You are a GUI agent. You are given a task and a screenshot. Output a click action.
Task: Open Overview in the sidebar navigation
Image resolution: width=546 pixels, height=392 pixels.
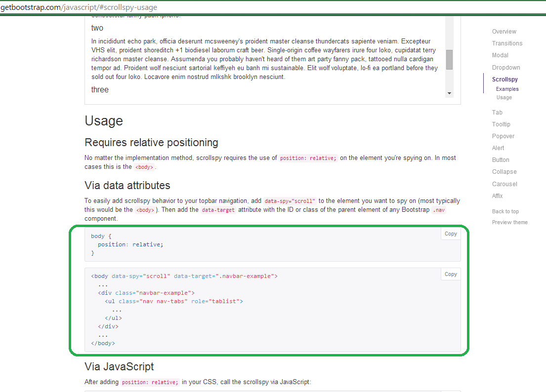click(x=504, y=31)
